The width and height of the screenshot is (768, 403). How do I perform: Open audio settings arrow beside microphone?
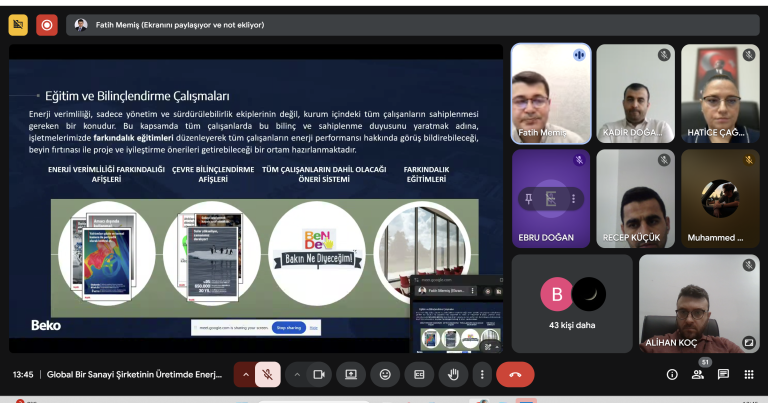pos(245,374)
